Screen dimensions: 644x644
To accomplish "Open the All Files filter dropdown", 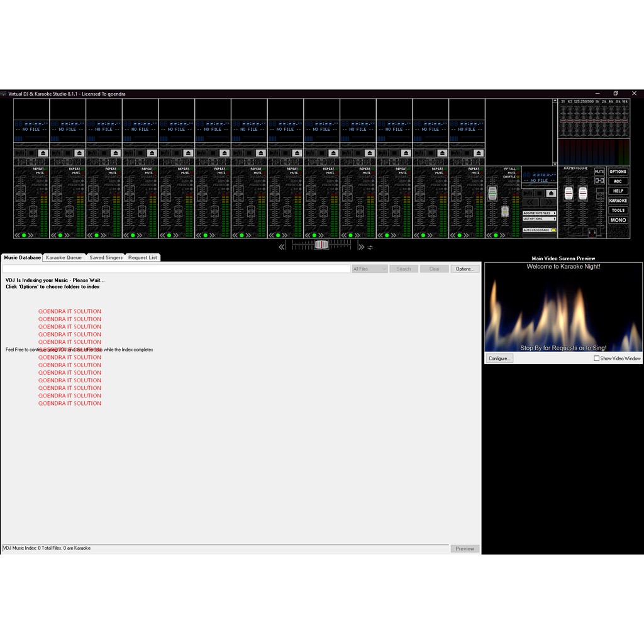I will tap(370, 269).
